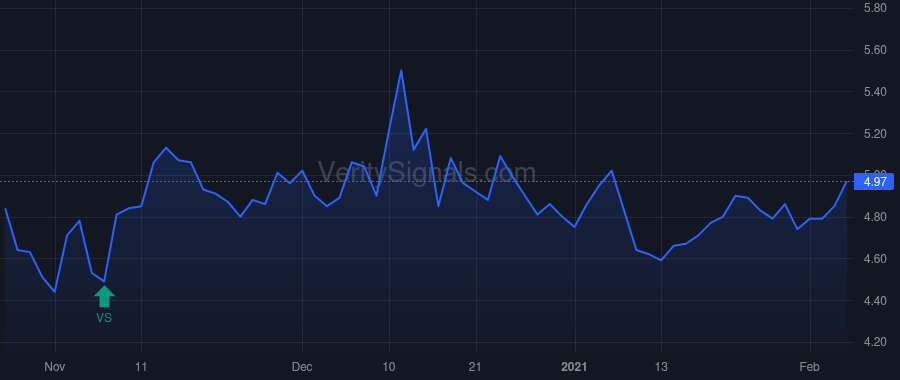This screenshot has height=380, width=900.
Task: Click the 4.40 price axis label
Action: (x=876, y=301)
